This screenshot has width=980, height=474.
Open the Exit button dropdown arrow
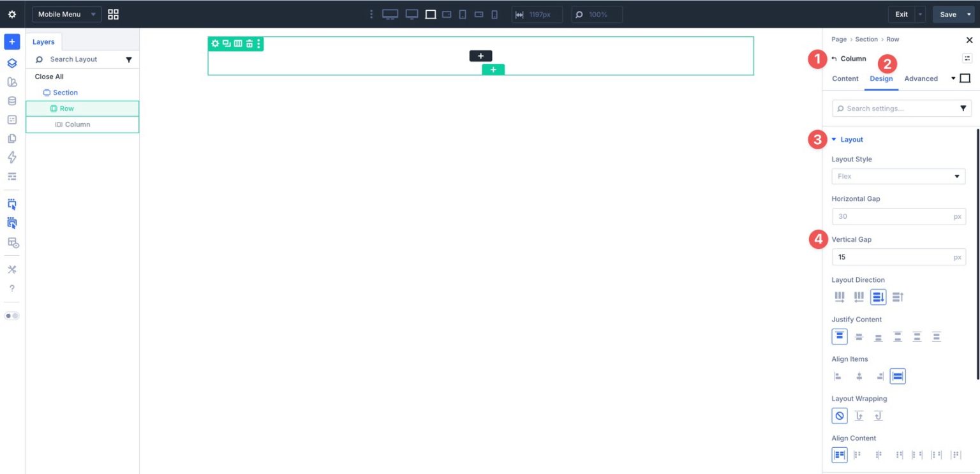[920, 14]
